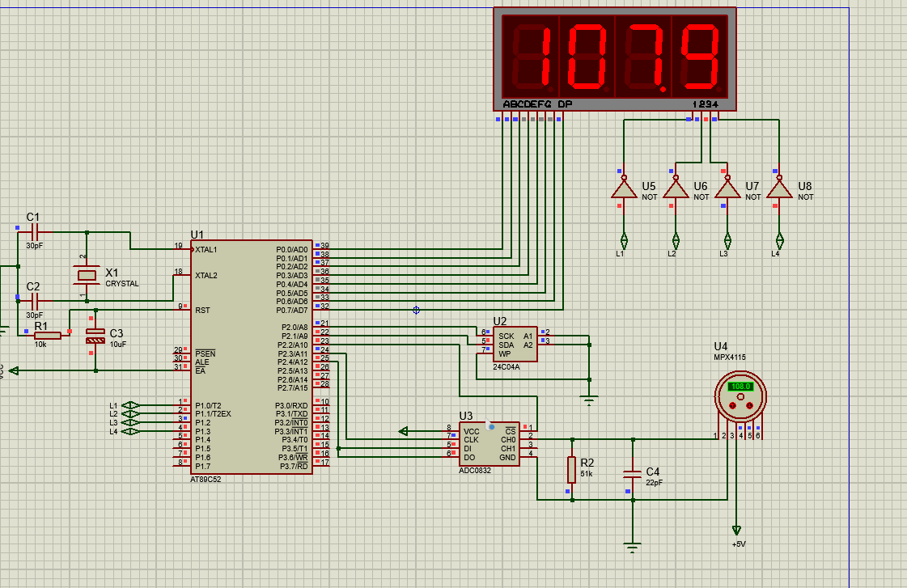
Task: Click the "P3.0/RXD" pin label
Action: pos(291,406)
